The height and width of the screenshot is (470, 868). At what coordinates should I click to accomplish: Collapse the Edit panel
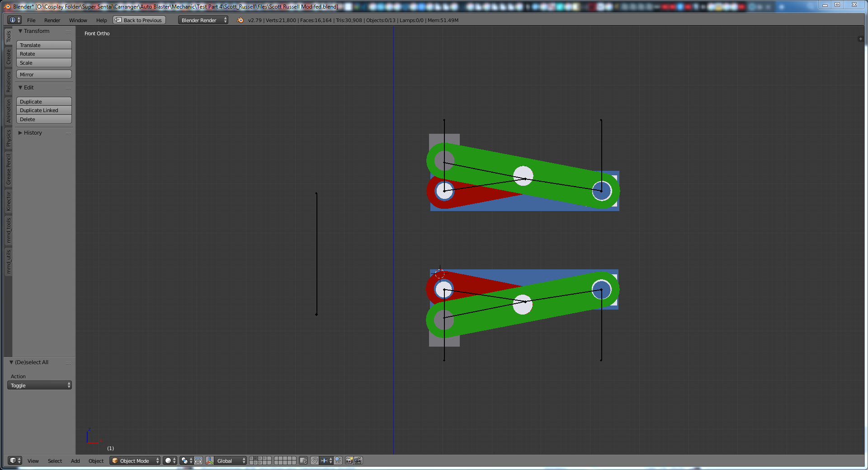click(x=20, y=88)
